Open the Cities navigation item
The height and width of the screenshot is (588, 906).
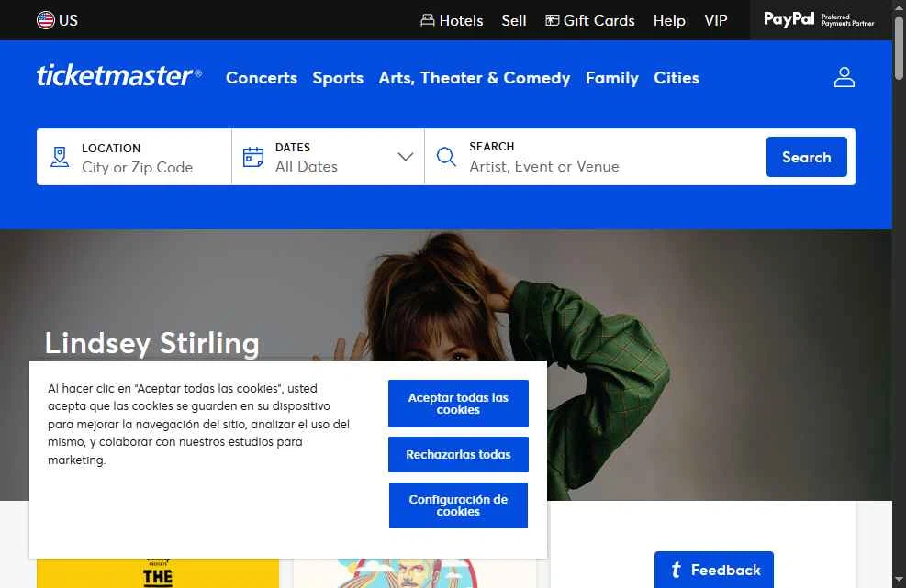click(x=677, y=78)
